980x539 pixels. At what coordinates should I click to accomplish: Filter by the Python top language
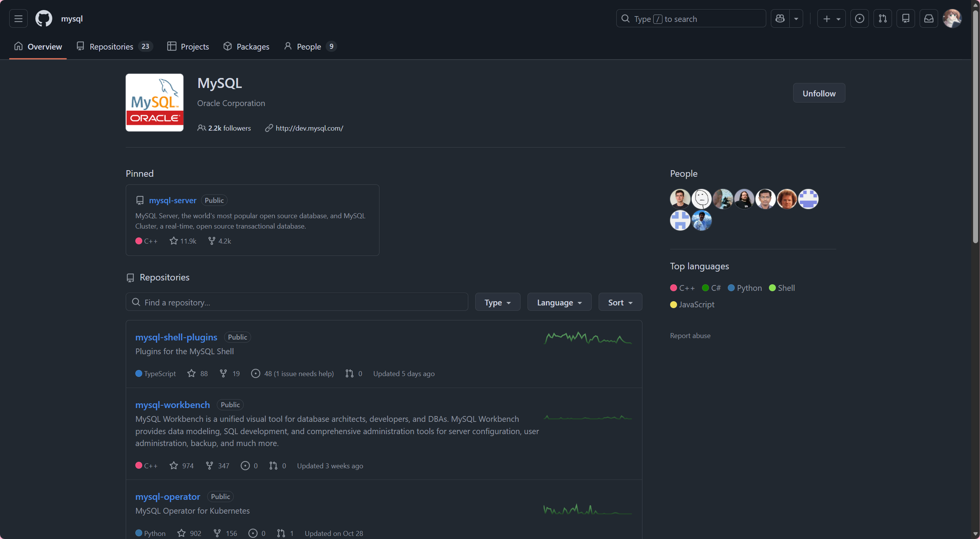click(745, 288)
